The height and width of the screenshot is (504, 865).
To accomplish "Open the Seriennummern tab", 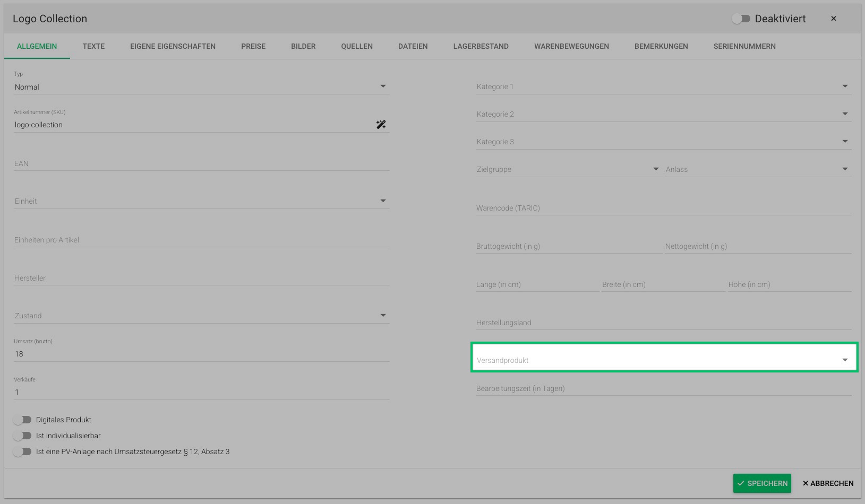I will pos(744,46).
